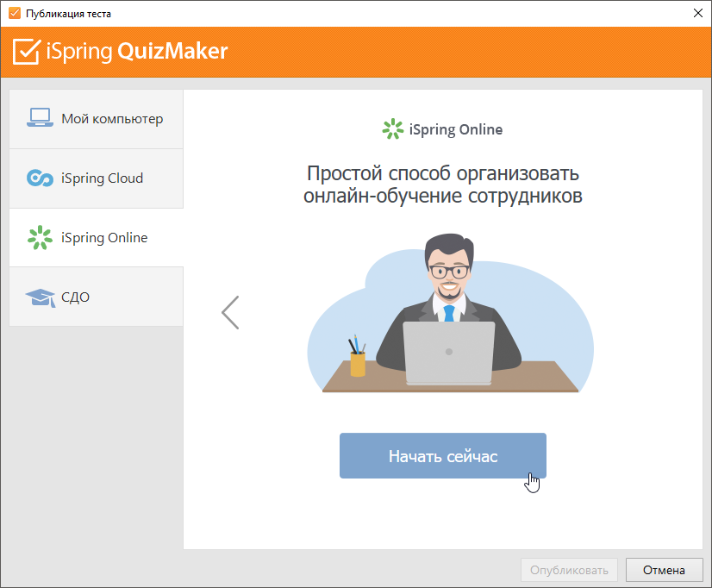
Task: Click the iSpring Cloud infinity icon
Action: 40,178
